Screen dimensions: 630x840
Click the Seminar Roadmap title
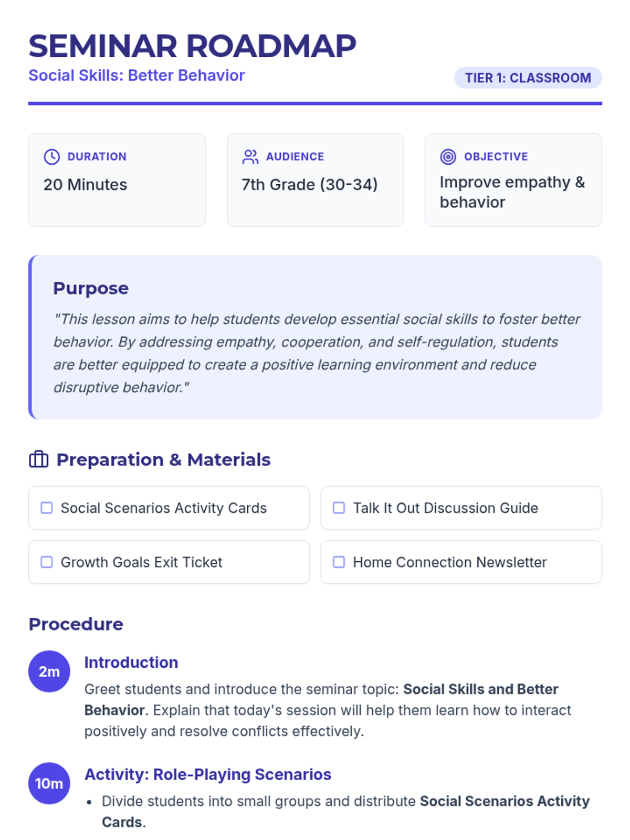pos(192,46)
